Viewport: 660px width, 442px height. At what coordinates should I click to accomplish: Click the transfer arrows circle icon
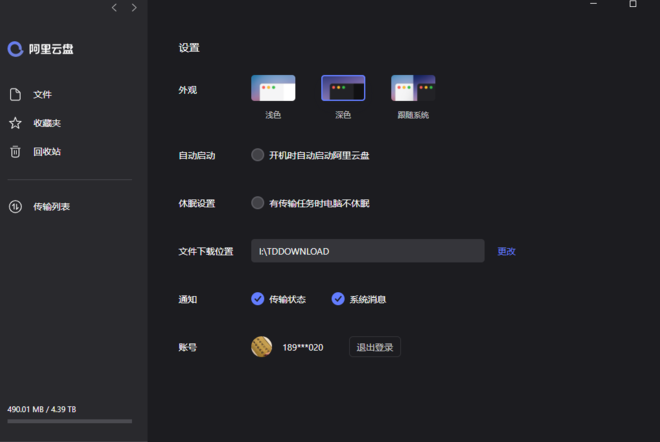(x=15, y=207)
